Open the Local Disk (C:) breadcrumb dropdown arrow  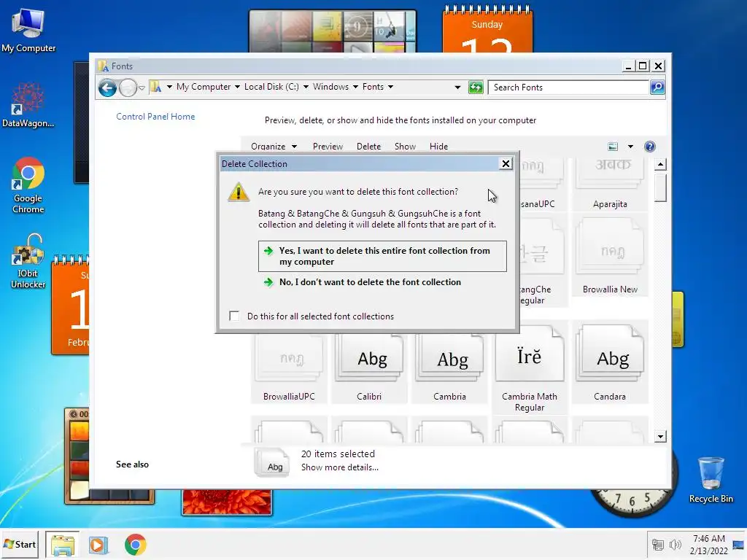pyautogui.click(x=306, y=87)
